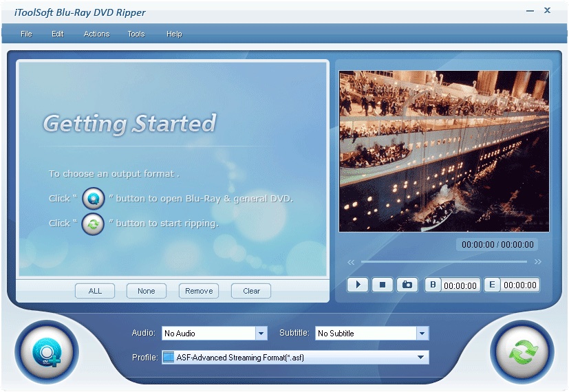Set clip begin point with B button
Image resolution: width=569 pixels, height=392 pixels.
(433, 285)
